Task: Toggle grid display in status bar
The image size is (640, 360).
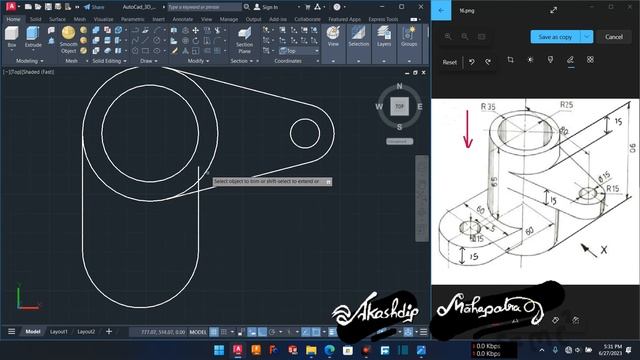Action: coord(214,332)
